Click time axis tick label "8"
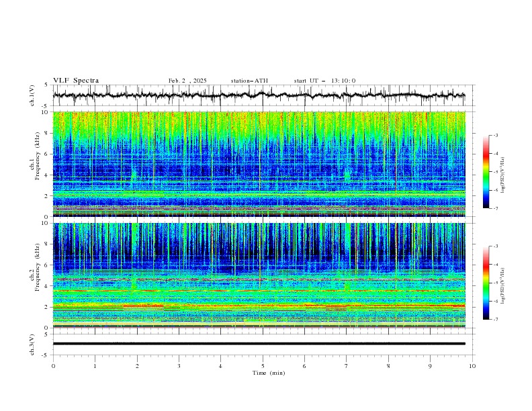 point(388,366)
